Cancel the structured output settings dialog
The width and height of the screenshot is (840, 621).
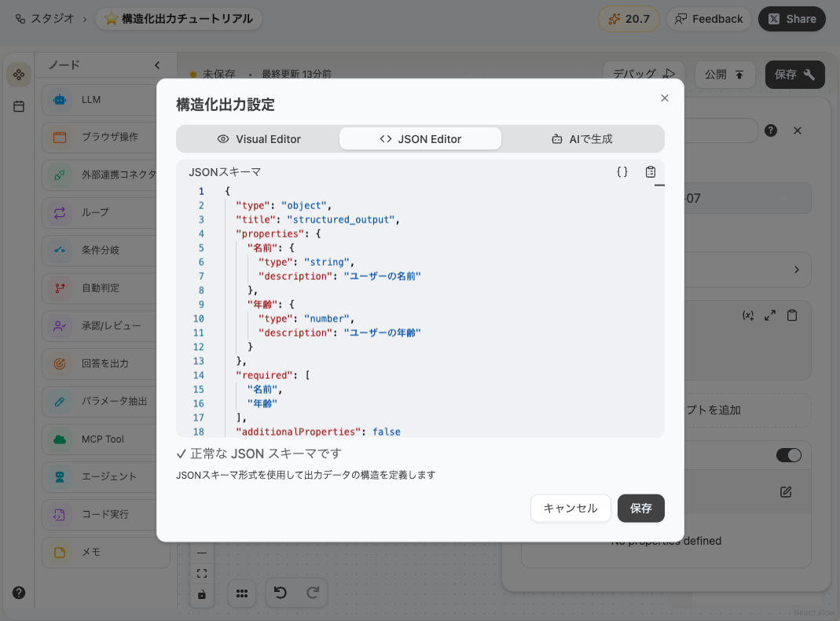click(x=570, y=508)
